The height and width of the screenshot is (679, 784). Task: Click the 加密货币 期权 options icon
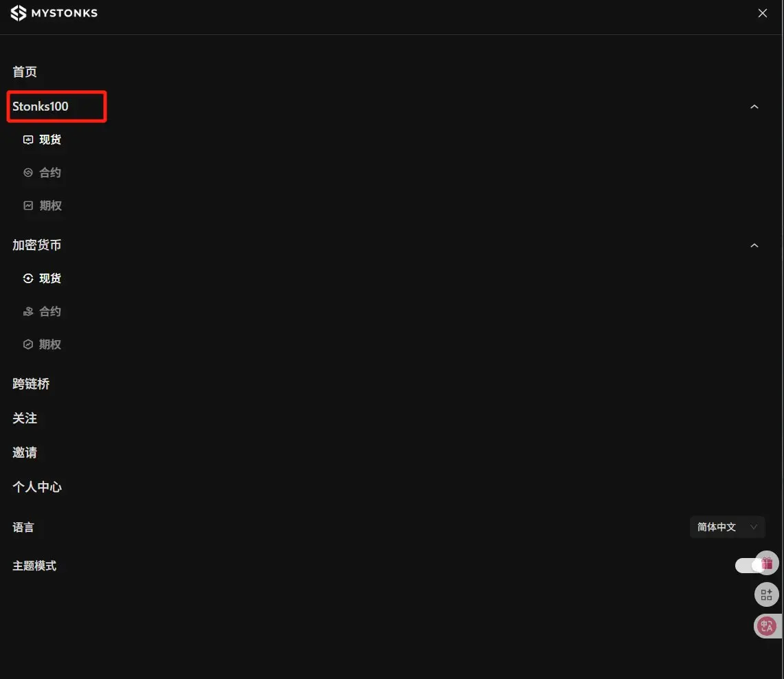point(28,344)
